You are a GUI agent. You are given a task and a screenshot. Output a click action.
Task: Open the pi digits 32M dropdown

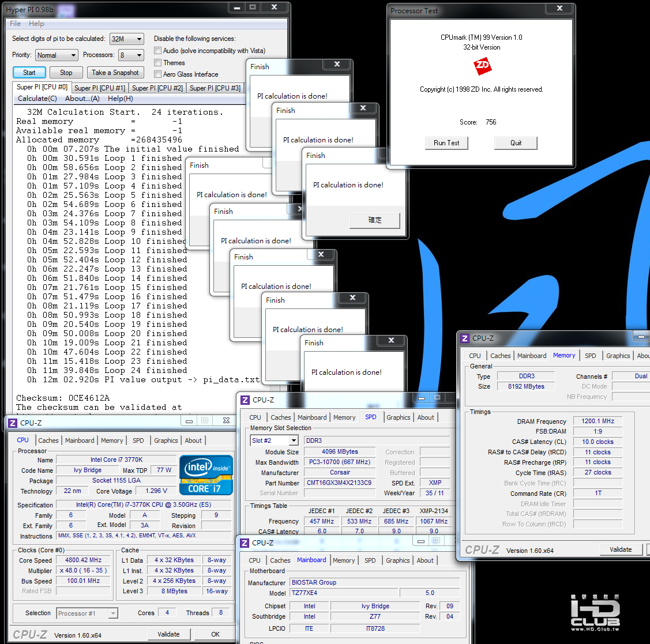coord(127,39)
